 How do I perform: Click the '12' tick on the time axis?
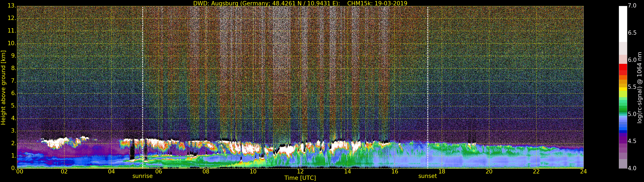[x=300, y=171]
